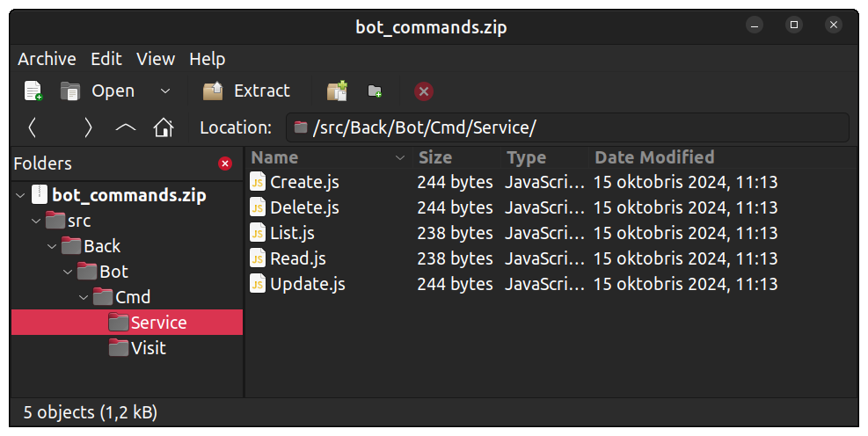868x436 pixels.
Task: Click the Open archive button
Action: pos(98,91)
